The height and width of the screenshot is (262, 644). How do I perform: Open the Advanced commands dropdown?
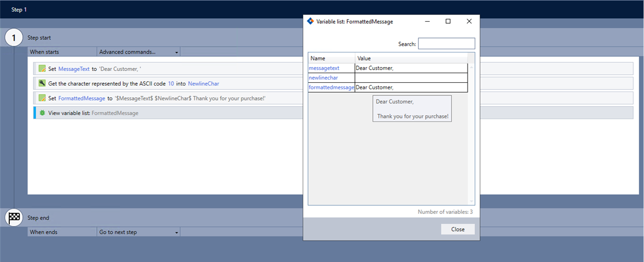click(139, 52)
